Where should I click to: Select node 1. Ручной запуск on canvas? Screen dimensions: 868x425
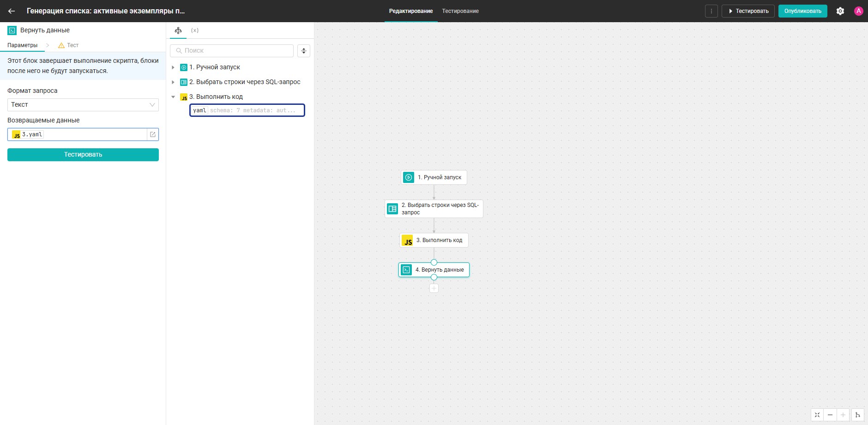pos(434,177)
